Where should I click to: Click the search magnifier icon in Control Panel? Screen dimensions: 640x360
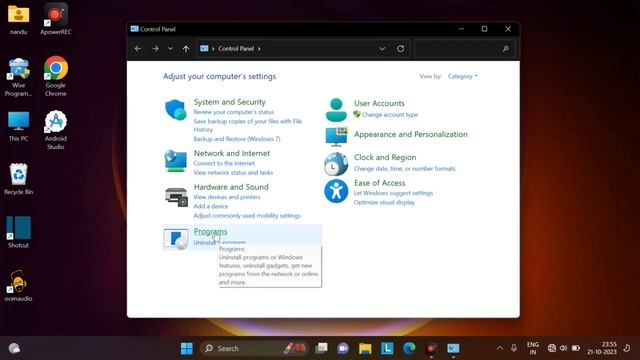tap(506, 49)
